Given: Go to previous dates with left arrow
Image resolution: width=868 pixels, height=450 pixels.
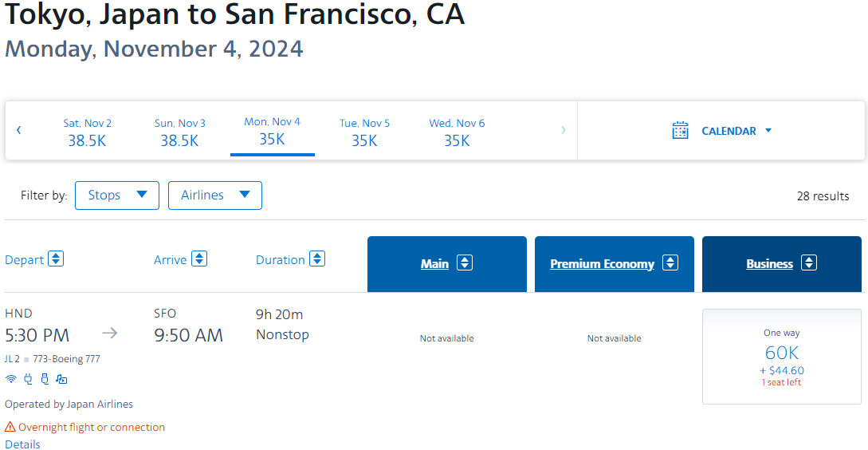Looking at the screenshot, I should pos(19,130).
